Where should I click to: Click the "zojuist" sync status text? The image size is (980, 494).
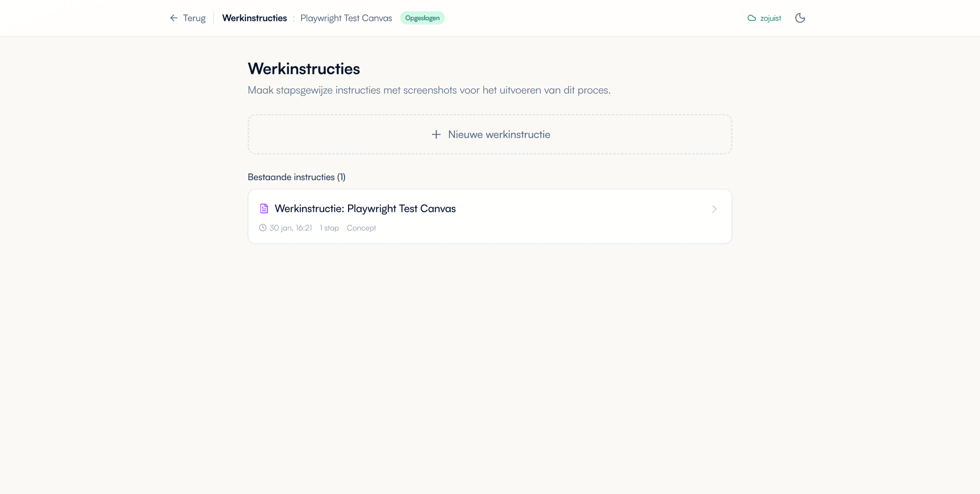click(770, 18)
